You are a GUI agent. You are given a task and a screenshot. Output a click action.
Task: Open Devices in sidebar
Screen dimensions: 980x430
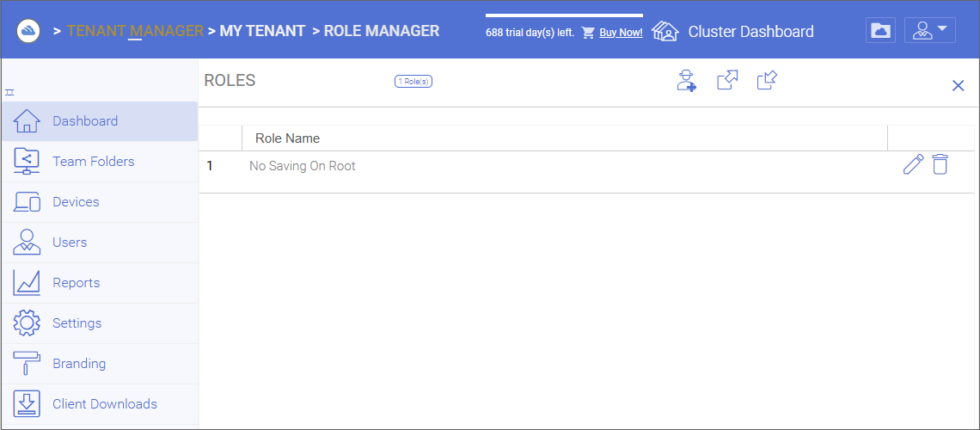point(100,202)
